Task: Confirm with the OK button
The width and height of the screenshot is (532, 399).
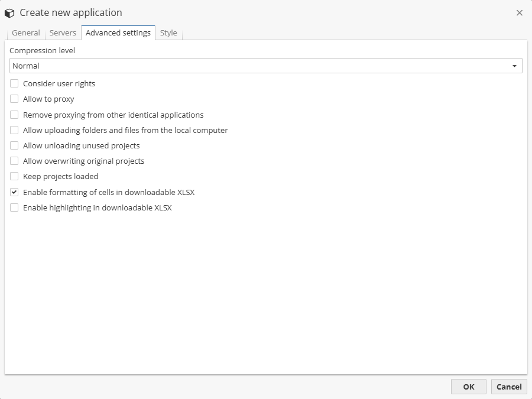Action: point(468,387)
